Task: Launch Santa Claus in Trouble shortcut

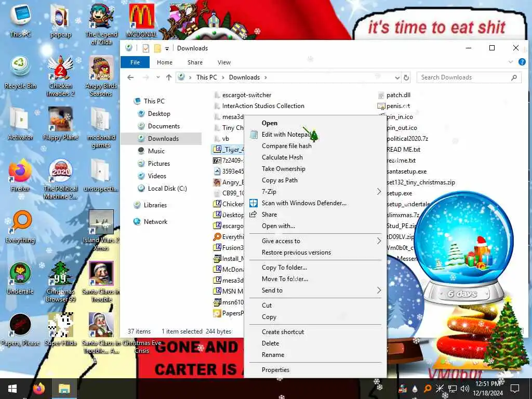Action: point(101,282)
